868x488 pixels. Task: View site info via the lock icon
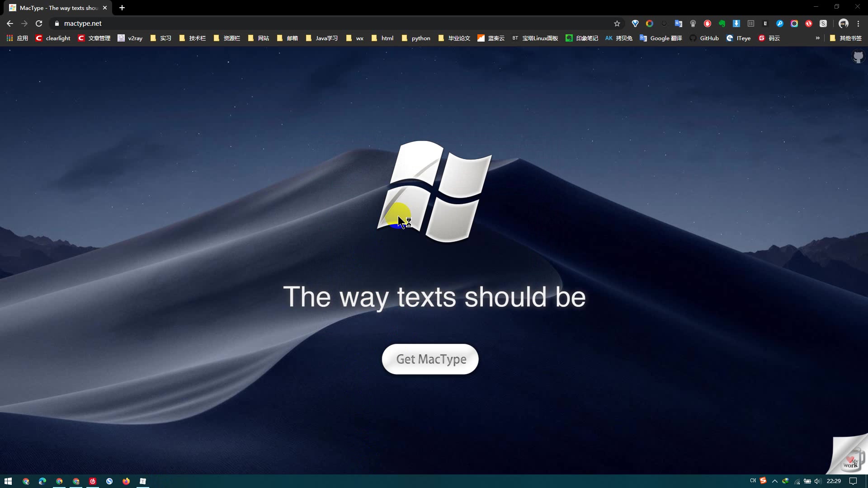57,23
